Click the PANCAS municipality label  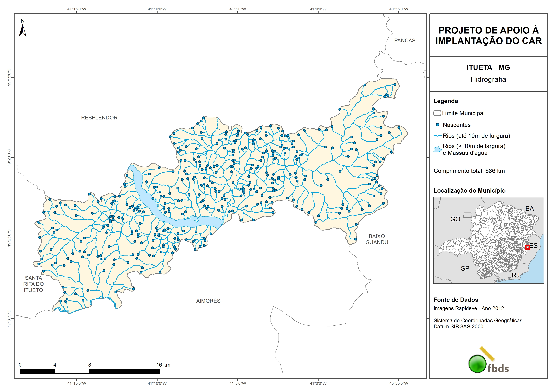(405, 41)
